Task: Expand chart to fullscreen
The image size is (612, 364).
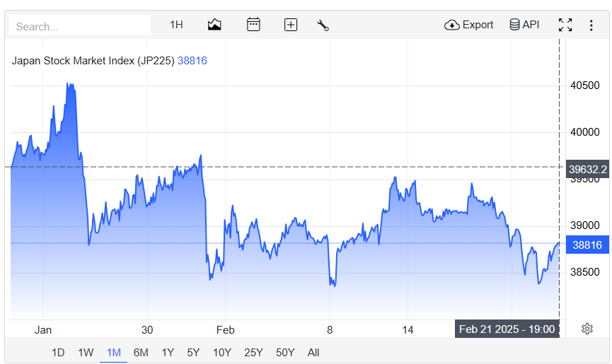Action: click(x=565, y=25)
